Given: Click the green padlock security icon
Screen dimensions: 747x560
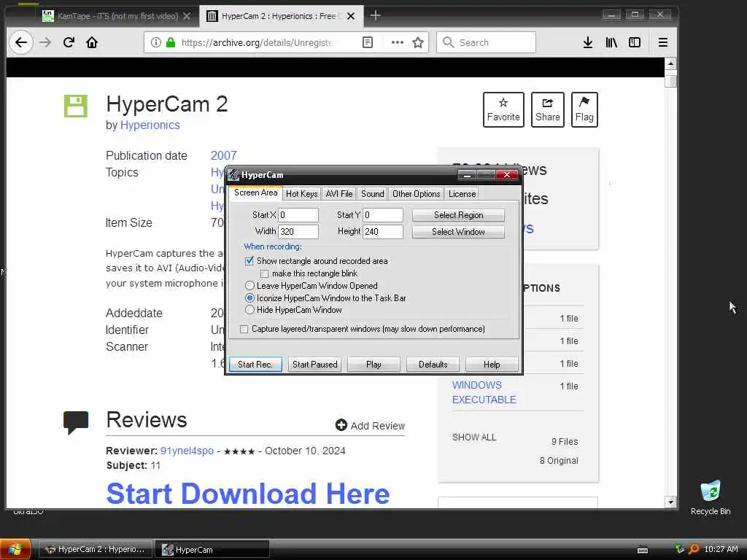Looking at the screenshot, I should click(171, 42).
